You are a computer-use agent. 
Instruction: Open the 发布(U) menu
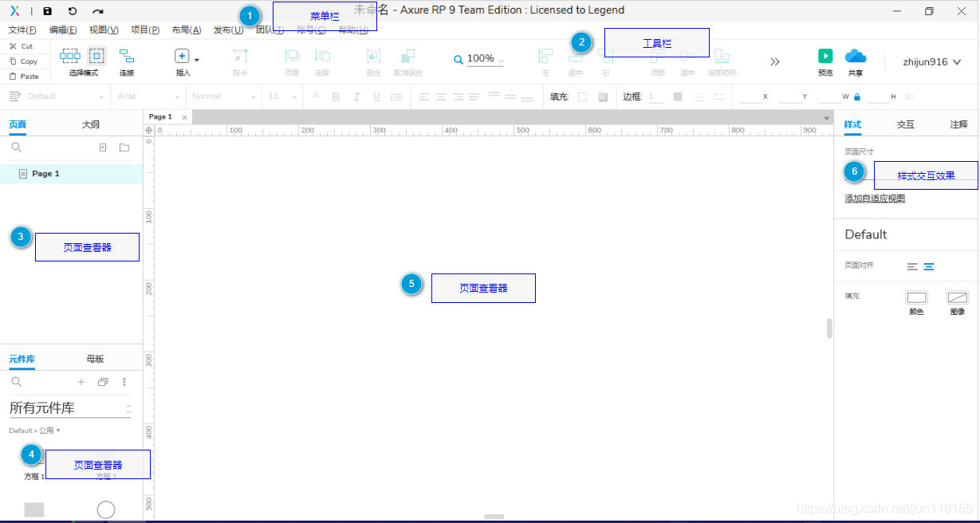pos(228,30)
